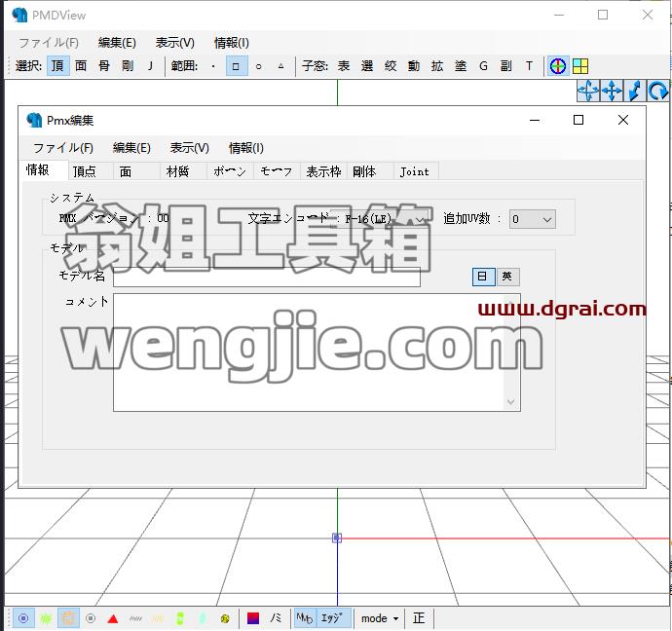Viewport: 672px width, 631px height.
Task: Open 情報(I) menu in PMDView window
Action: coord(232,43)
